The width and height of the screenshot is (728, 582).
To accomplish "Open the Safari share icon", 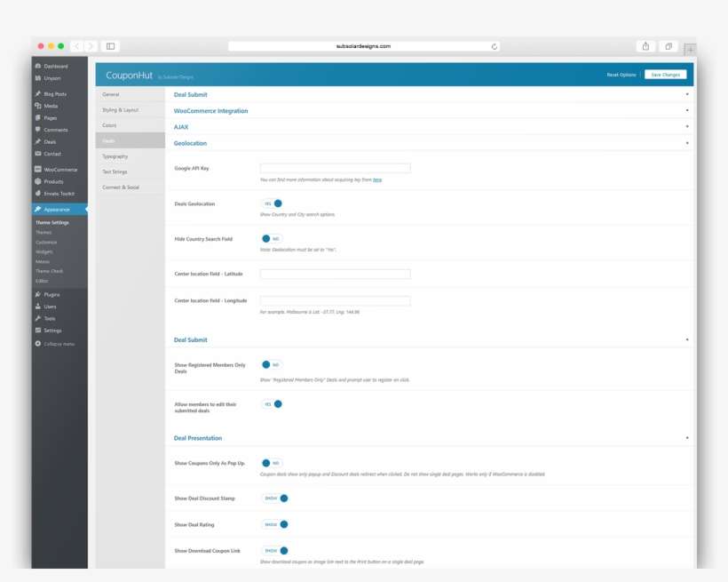I will (x=645, y=46).
